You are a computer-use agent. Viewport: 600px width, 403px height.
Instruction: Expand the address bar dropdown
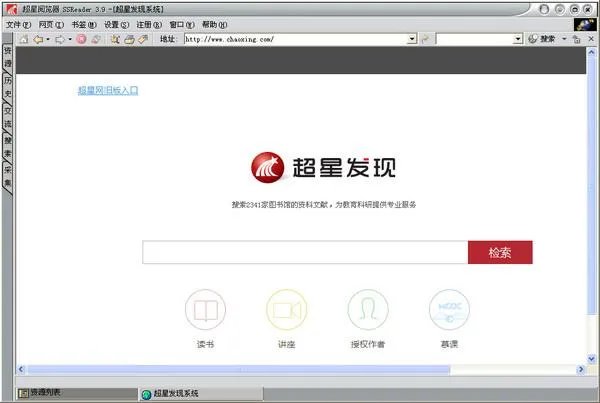412,39
